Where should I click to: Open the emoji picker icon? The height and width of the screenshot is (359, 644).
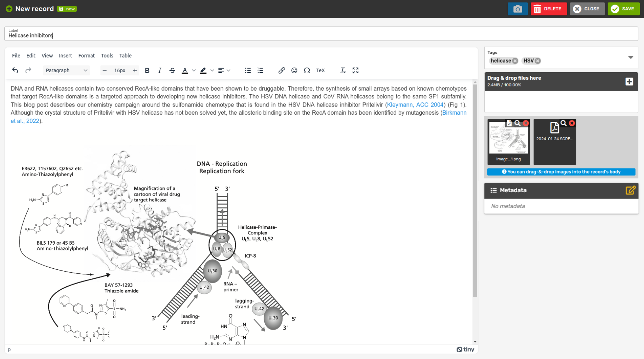coord(294,70)
